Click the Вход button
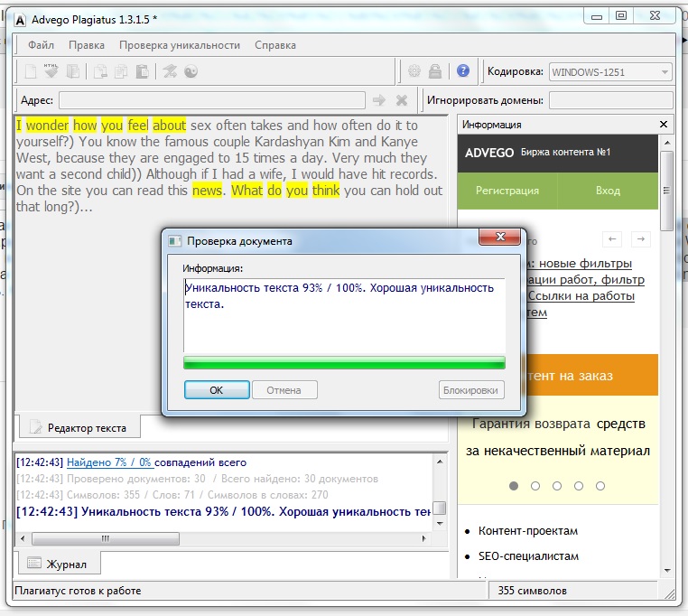Viewport: 688px width, 616px height. click(608, 191)
